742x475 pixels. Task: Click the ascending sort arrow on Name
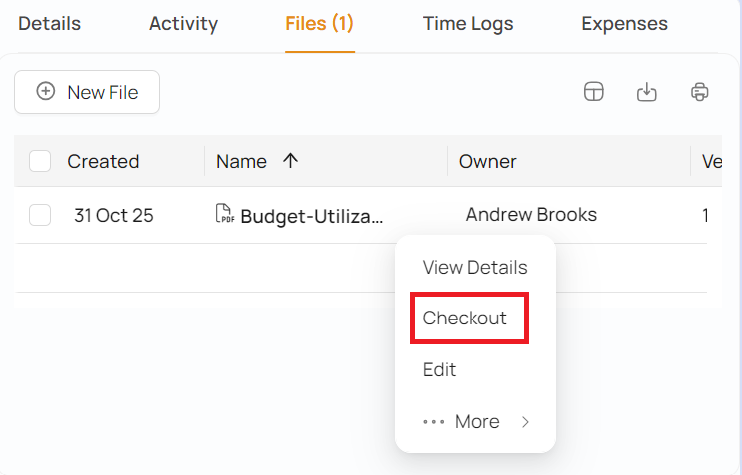coord(291,161)
